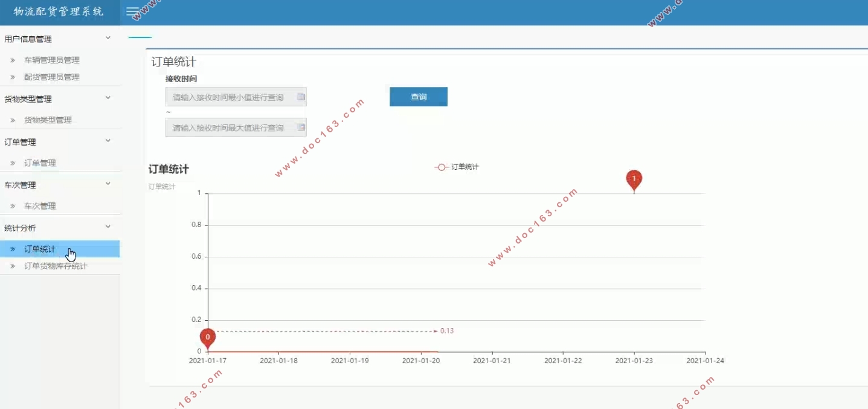Open calendar icon in maximum receive time field

point(301,127)
